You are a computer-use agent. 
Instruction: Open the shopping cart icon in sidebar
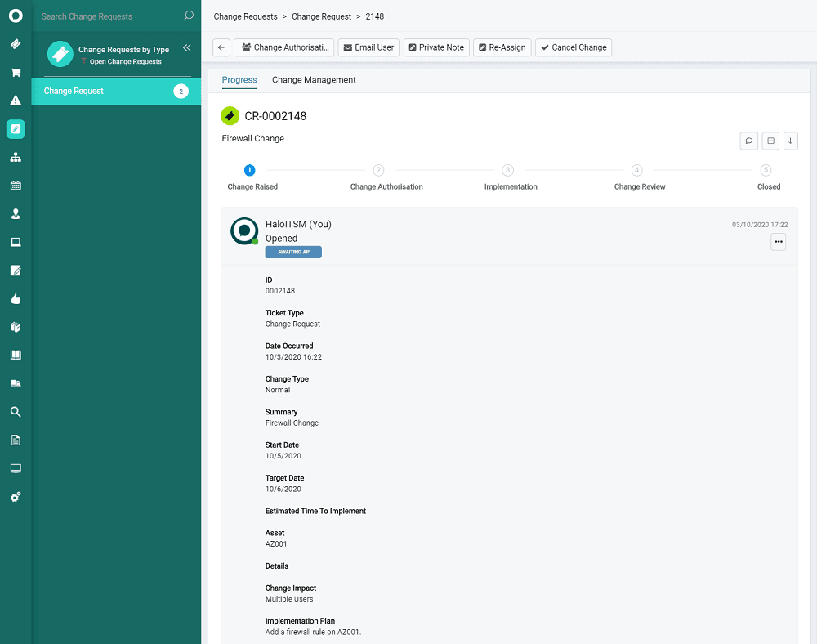click(15, 72)
